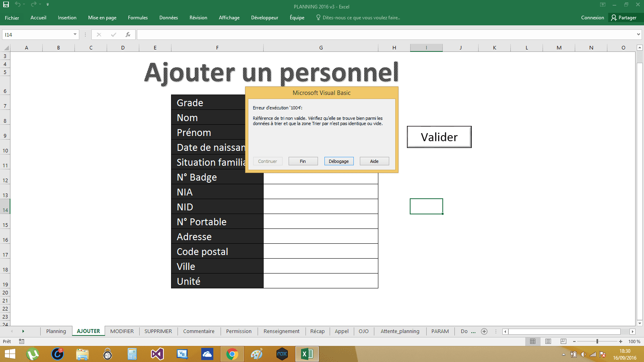This screenshot has width=644, height=362.
Task: Click the save icon in title bar
Action: 6,4
